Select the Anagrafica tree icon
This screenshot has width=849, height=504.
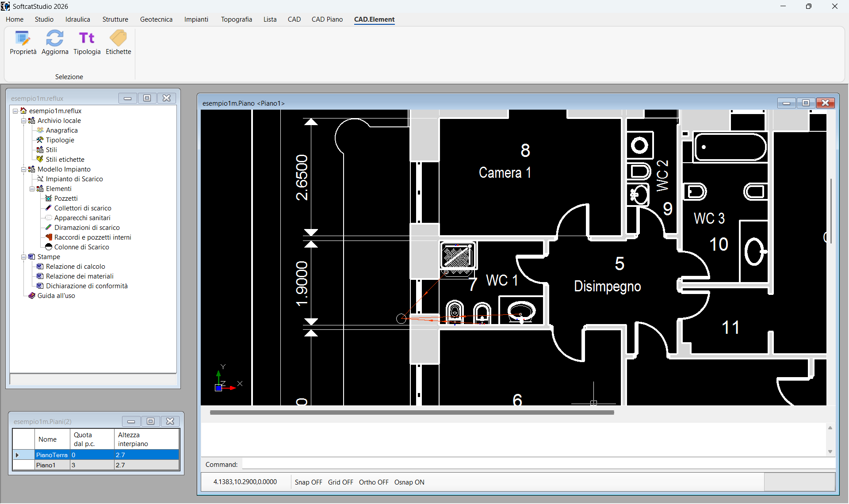click(x=40, y=130)
